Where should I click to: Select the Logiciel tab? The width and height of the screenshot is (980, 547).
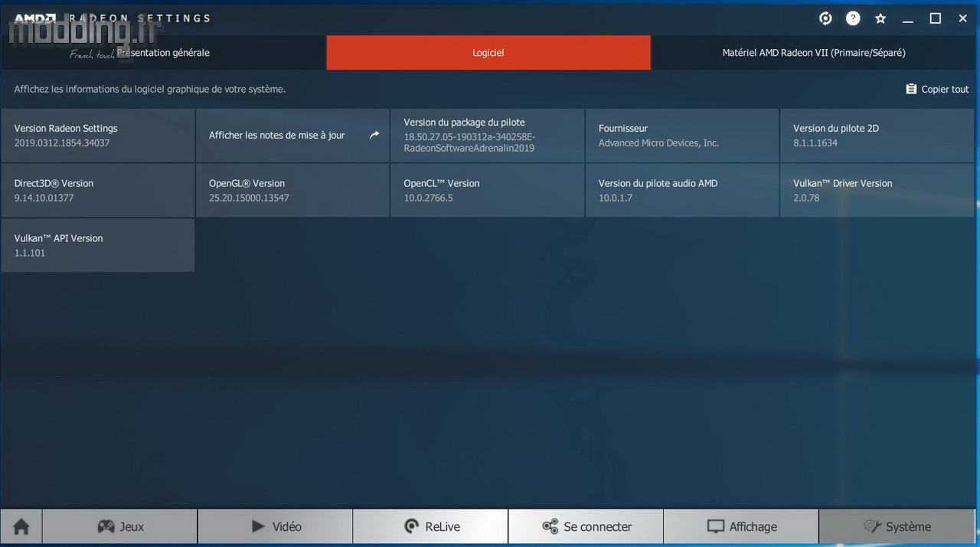(x=488, y=53)
